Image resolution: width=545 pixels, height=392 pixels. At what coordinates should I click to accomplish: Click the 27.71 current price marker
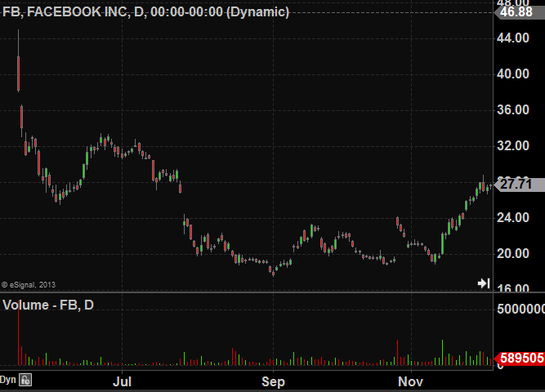point(520,185)
